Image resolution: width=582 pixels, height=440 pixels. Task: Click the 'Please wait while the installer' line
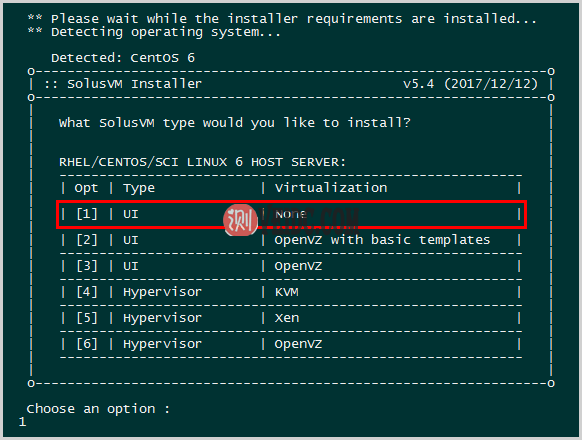(282, 19)
